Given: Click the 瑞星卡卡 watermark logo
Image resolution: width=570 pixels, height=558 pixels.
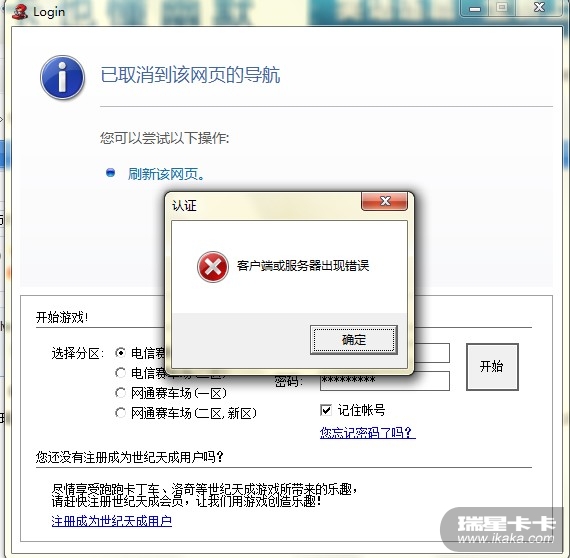Looking at the screenshot, I should pos(503,531).
